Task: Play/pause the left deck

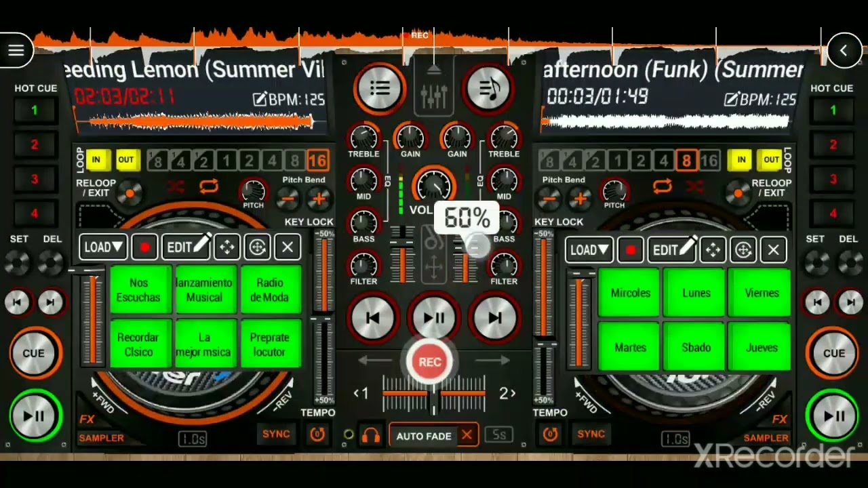Action: [34, 416]
